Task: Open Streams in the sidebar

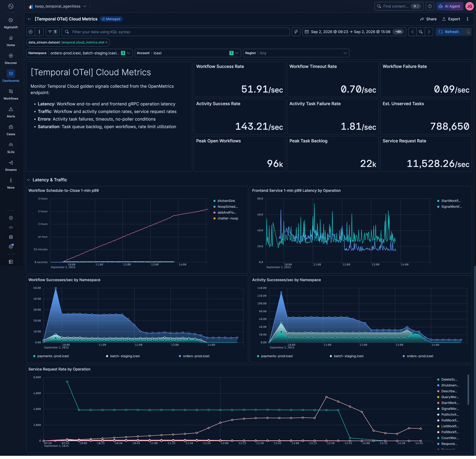Action: (x=11, y=166)
